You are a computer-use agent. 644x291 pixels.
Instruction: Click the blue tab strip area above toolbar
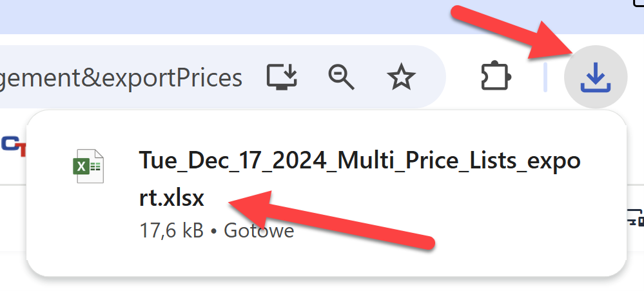(x=258, y=16)
